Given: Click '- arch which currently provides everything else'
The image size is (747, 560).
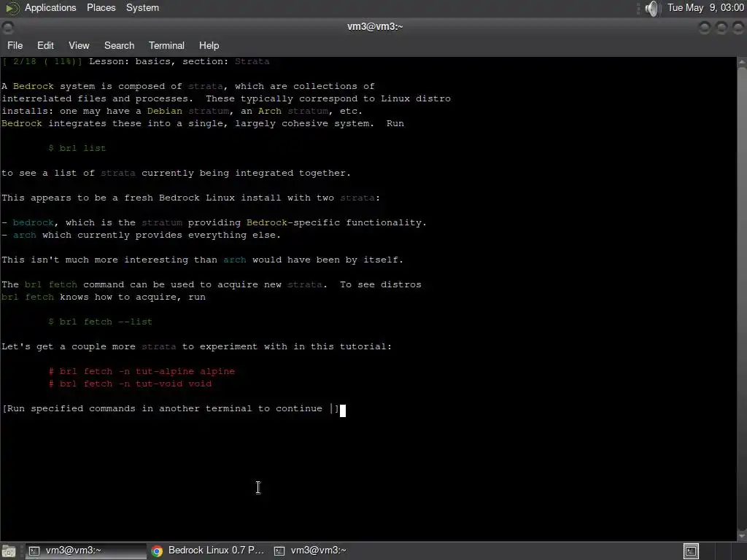Looking at the screenshot, I should click(x=141, y=235).
